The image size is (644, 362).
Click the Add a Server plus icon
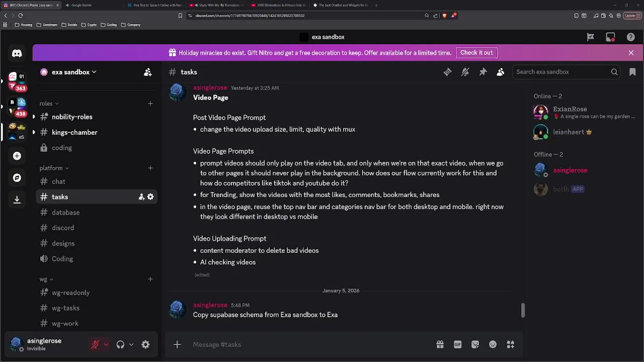[x=17, y=156]
